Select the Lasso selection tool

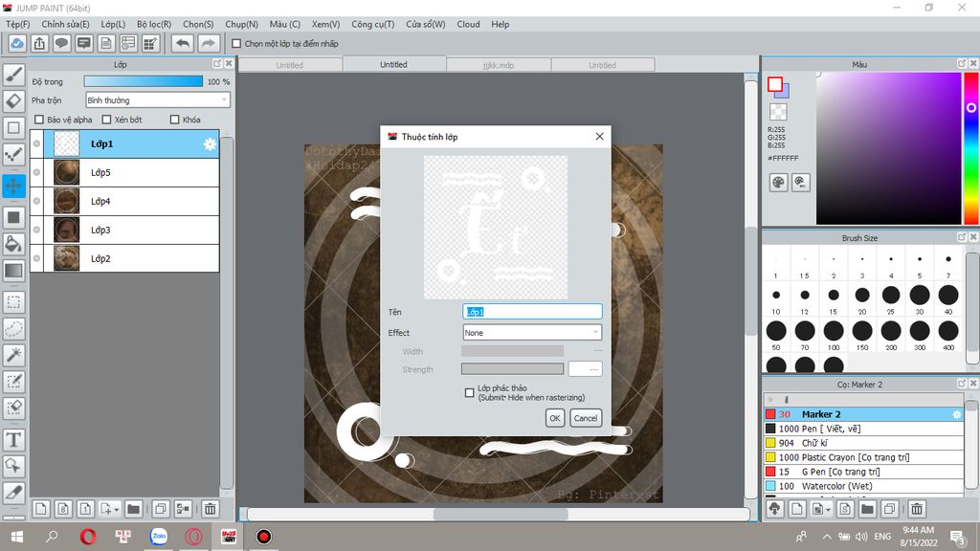point(13,329)
